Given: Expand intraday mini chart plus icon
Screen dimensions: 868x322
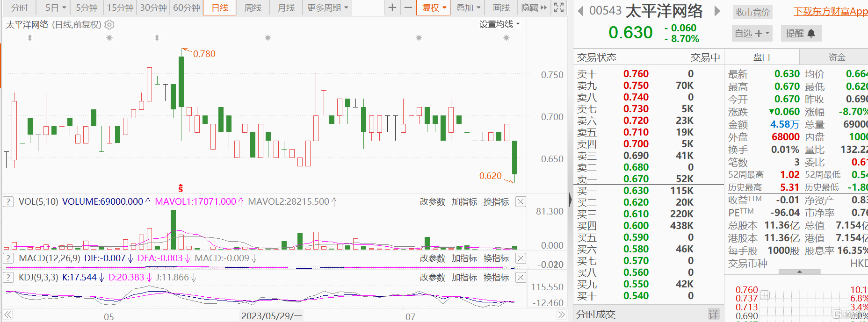Looking at the screenshot, I should click(x=765, y=295).
